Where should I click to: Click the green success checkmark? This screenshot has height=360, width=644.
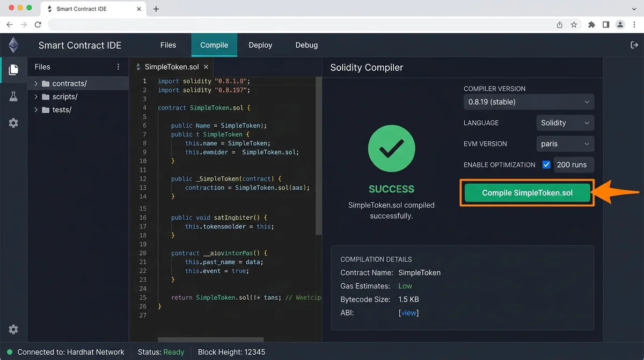(x=391, y=149)
